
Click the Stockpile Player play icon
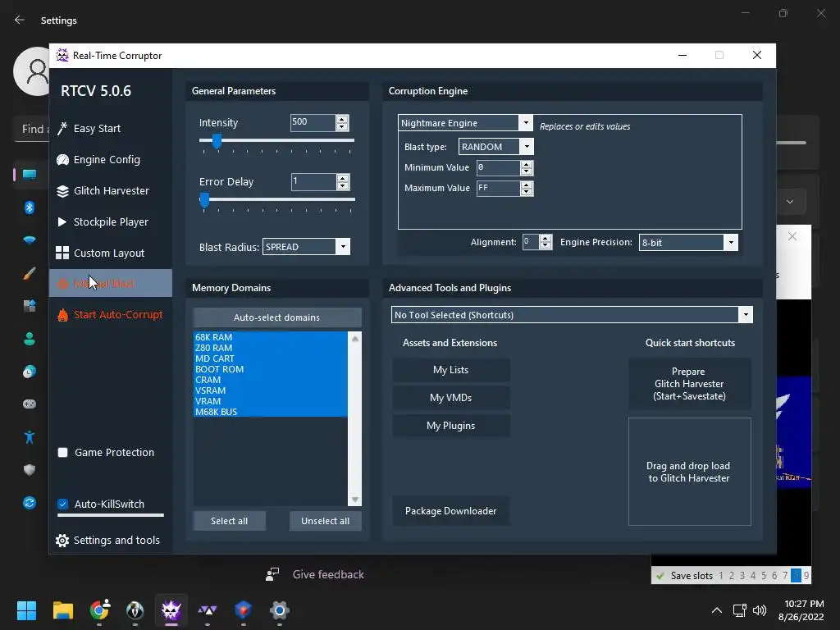coord(62,221)
